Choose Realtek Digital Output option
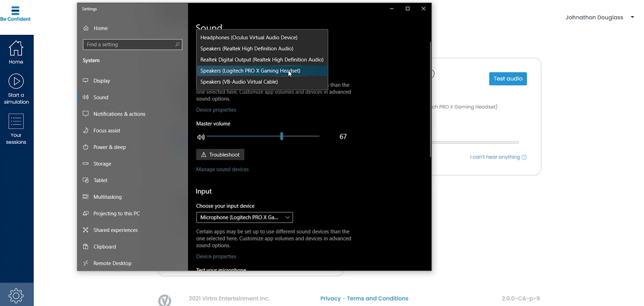The image size is (644, 306). coord(262,59)
